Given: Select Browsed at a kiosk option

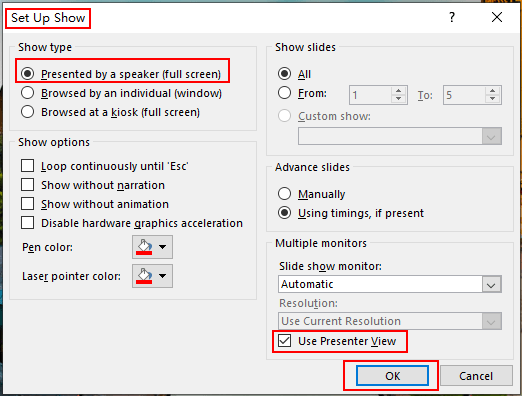Looking at the screenshot, I should pyautogui.click(x=27, y=112).
